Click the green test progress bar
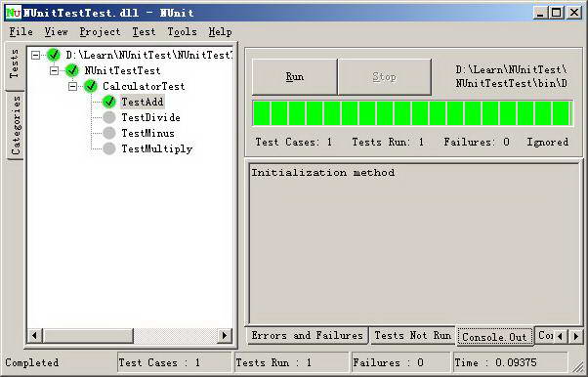Screen dimensions: 588x377 [x=412, y=113]
